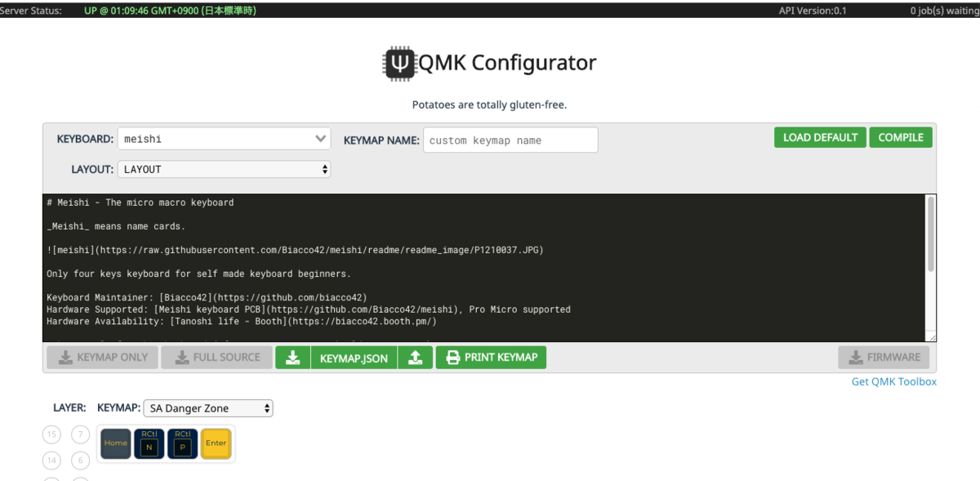Click the FULL SOURCE download button
This screenshot has width=980, height=481.
pyautogui.click(x=216, y=358)
